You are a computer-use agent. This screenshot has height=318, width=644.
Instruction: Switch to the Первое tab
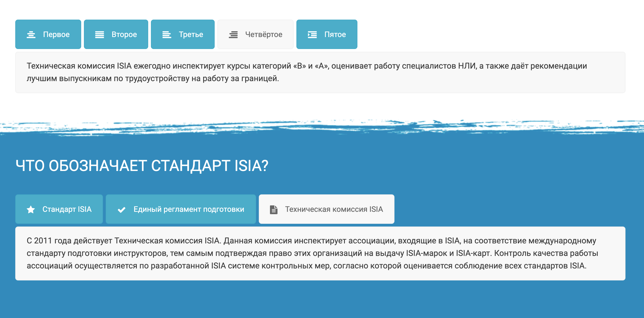tap(48, 34)
